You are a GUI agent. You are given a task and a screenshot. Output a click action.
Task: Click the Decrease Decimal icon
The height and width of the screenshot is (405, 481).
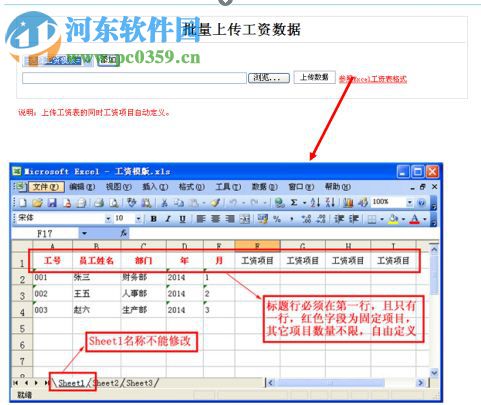[x=321, y=219]
